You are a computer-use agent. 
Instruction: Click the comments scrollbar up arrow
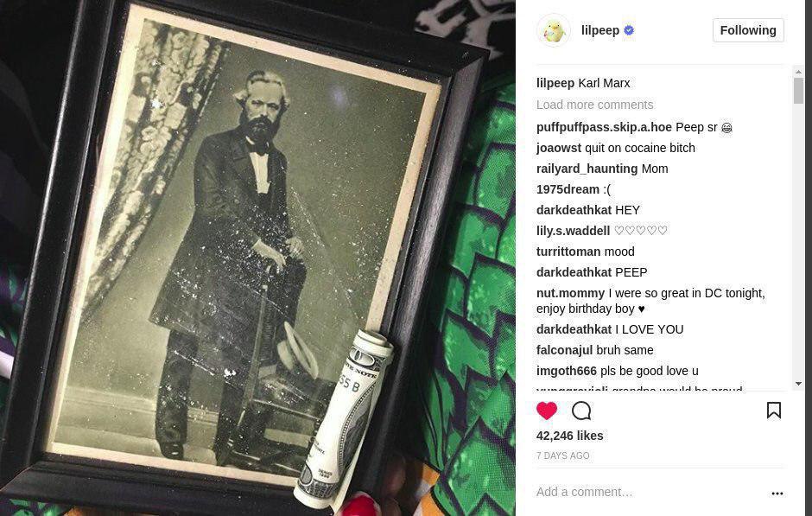(x=798, y=72)
